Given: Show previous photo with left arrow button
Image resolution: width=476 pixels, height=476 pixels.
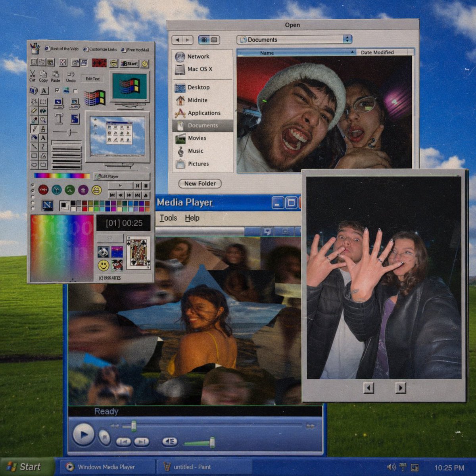Looking at the screenshot, I should (x=369, y=388).
